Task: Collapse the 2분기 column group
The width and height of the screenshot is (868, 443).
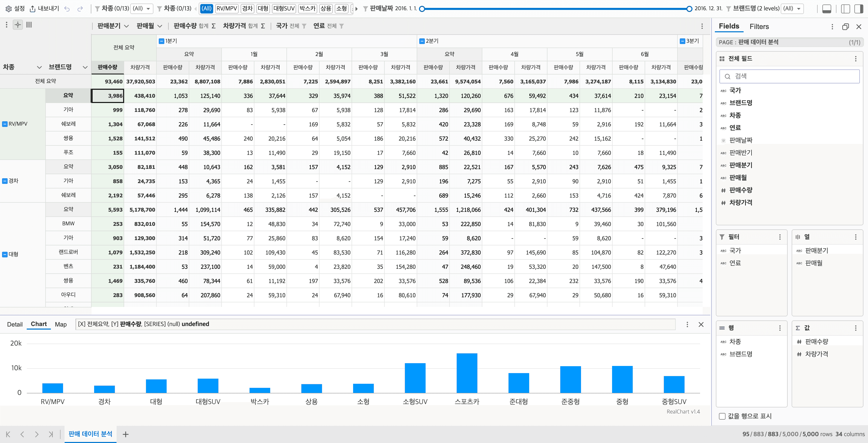Action: pyautogui.click(x=422, y=41)
